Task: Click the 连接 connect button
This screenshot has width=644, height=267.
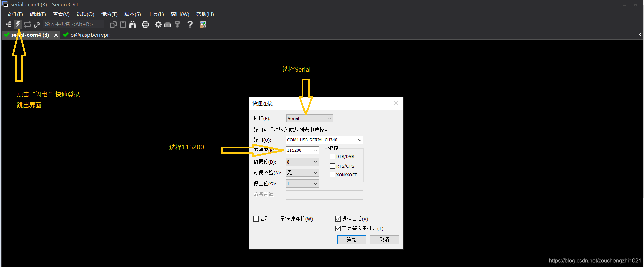Action: click(x=352, y=240)
